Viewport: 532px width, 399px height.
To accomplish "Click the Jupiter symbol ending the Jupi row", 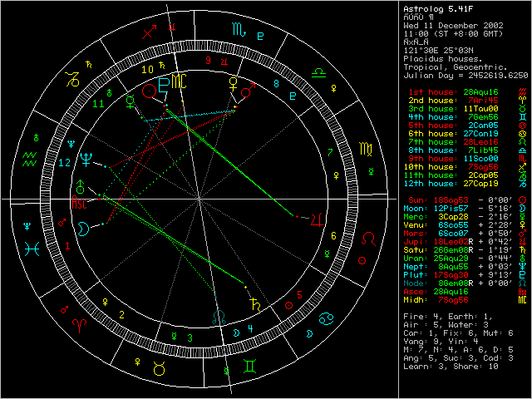I will coord(523,242).
